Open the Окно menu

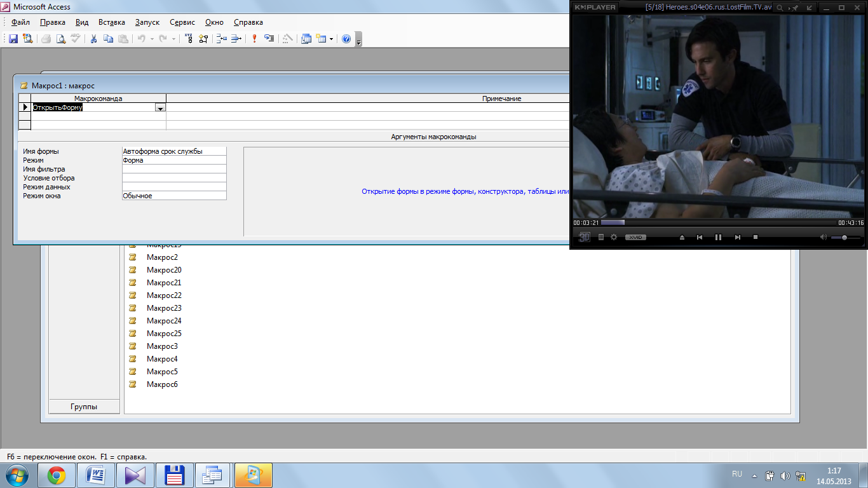(x=215, y=22)
